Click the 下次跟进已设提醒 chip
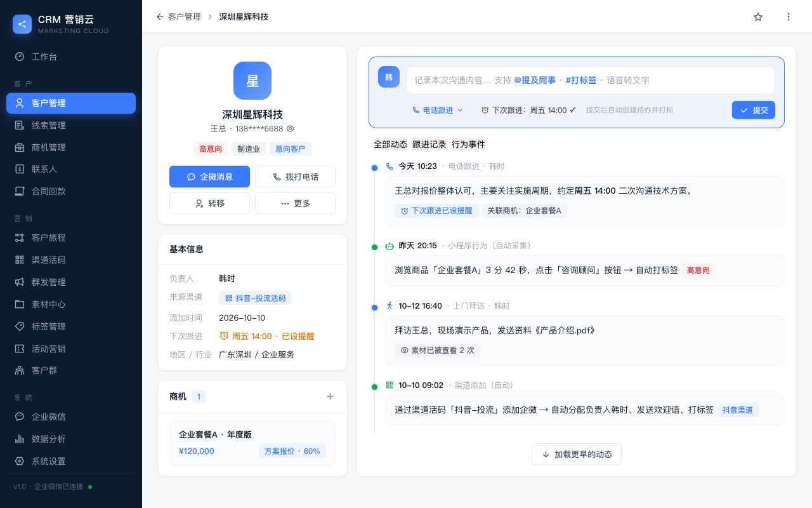Image resolution: width=812 pixels, height=508 pixels. (436, 210)
